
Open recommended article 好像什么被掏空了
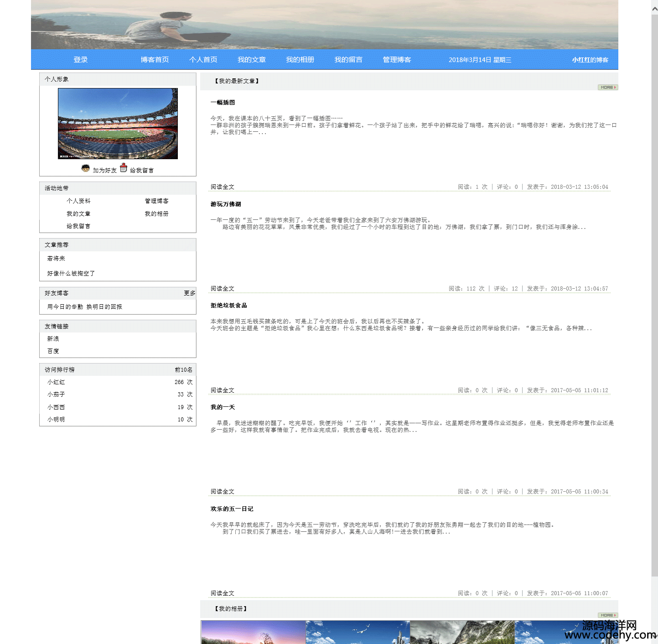tap(71, 274)
